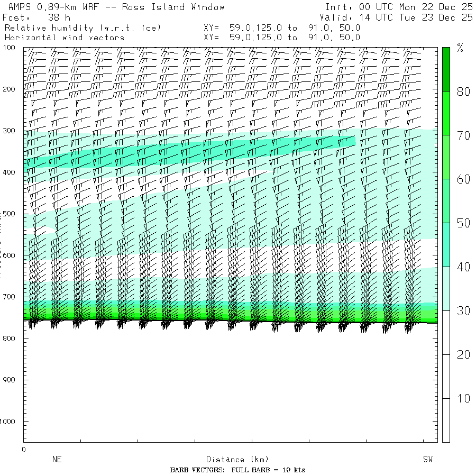Image resolution: width=476 pixels, height=476 pixels.
Task: Click the 10 label on the colorbar
Action: (x=463, y=399)
